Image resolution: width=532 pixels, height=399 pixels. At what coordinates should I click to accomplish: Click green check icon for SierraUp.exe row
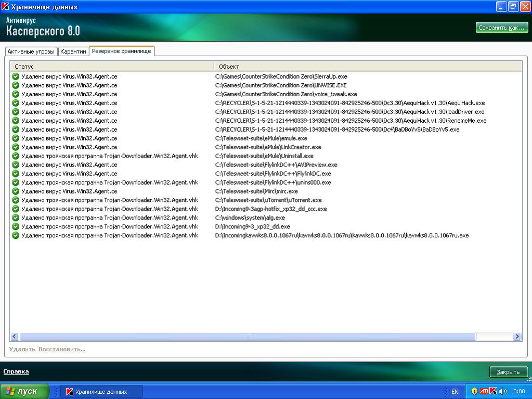pyautogui.click(x=16, y=76)
